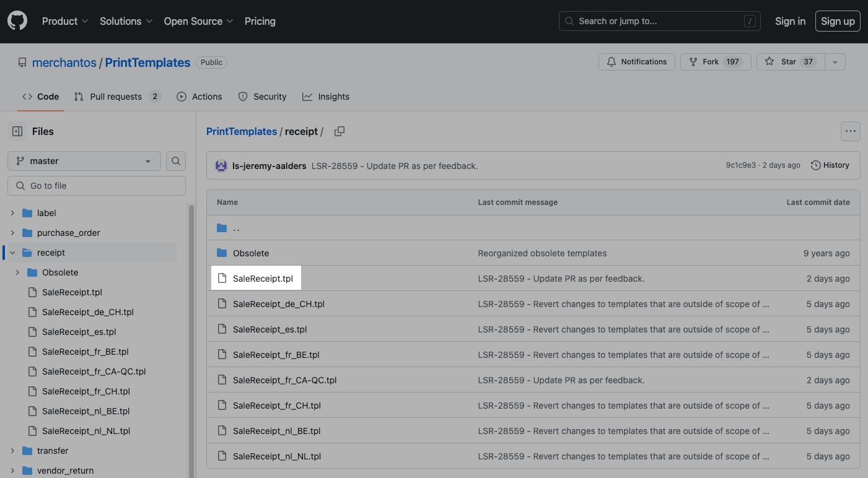This screenshot has height=478, width=868.
Task: Switch to the Insights tab
Action: pos(326,97)
